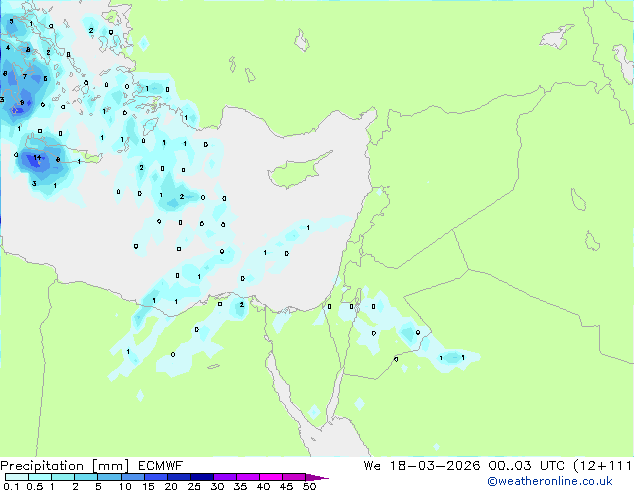
Task: Select the 15–20 mm blue legend swatch
Action: click(x=155, y=477)
